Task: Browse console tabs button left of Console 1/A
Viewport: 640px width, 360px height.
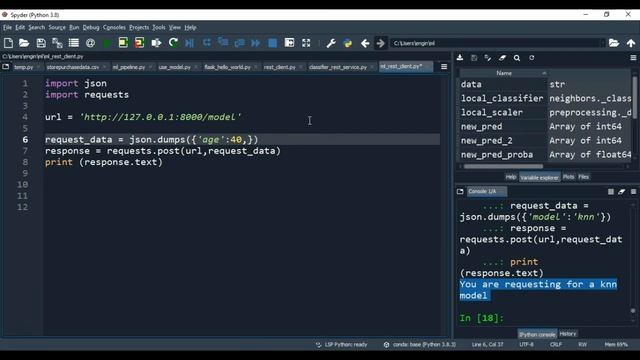Action: 460,191
